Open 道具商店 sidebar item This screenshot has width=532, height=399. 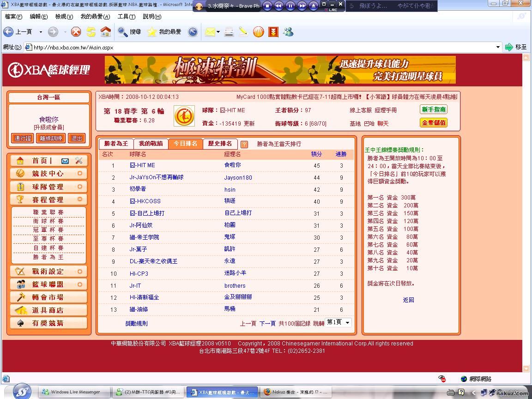[48, 310]
